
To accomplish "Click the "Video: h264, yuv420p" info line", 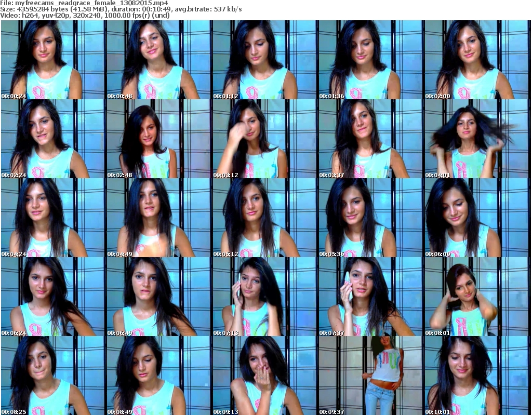I will pos(85,15).
